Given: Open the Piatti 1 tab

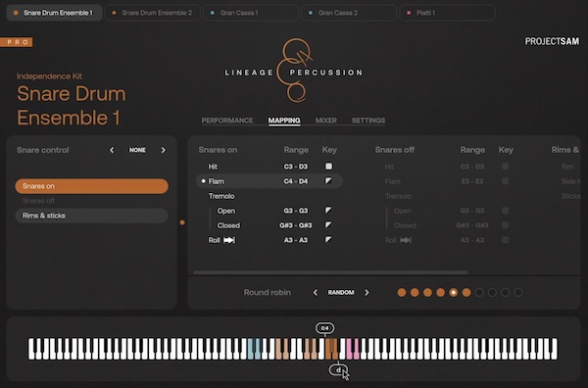Looking at the screenshot, I should (x=447, y=13).
